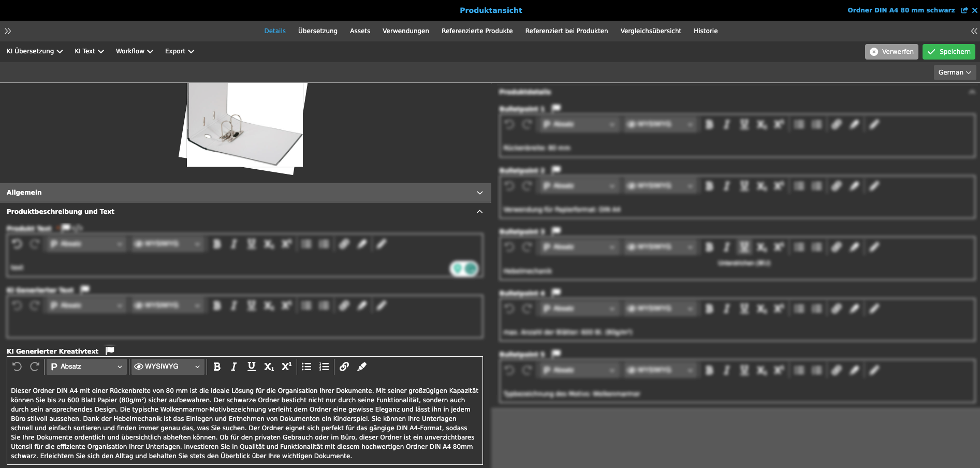Expand the Allgemein section

pyautogui.click(x=479, y=192)
